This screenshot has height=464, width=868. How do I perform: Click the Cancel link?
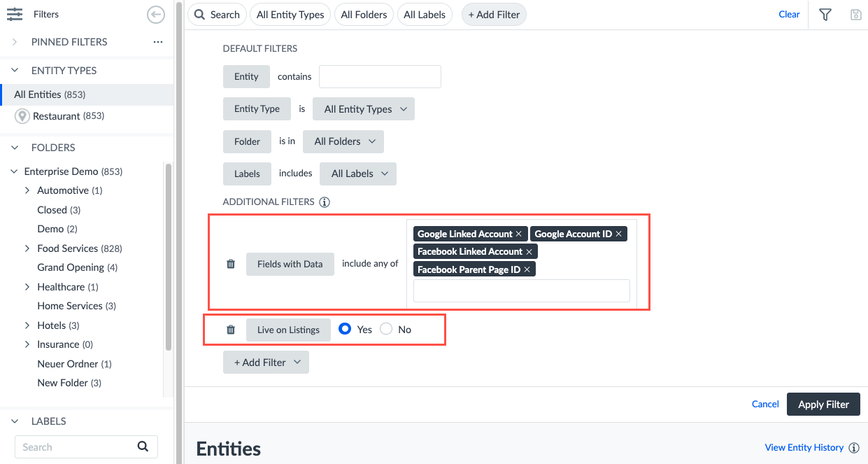click(x=765, y=404)
